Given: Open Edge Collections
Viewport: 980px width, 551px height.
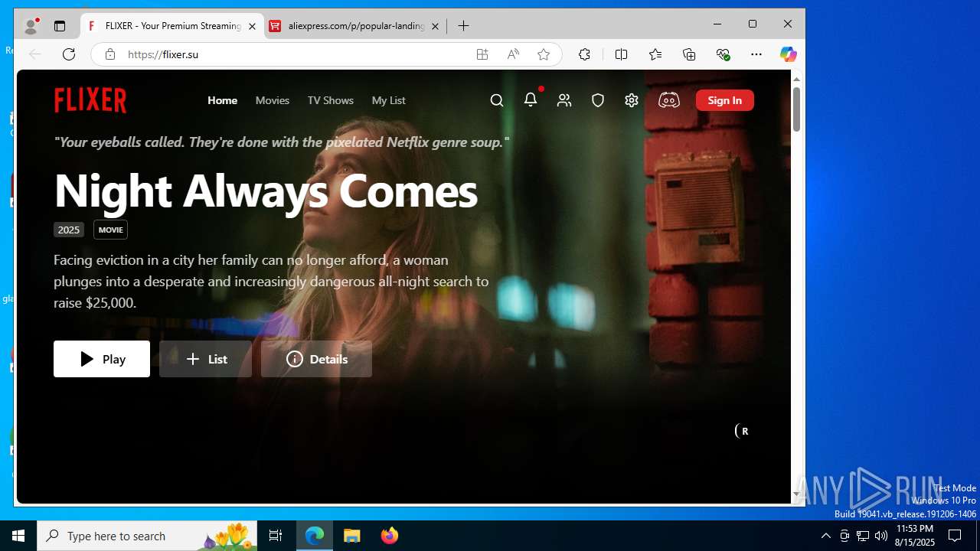Looking at the screenshot, I should pos(689,54).
